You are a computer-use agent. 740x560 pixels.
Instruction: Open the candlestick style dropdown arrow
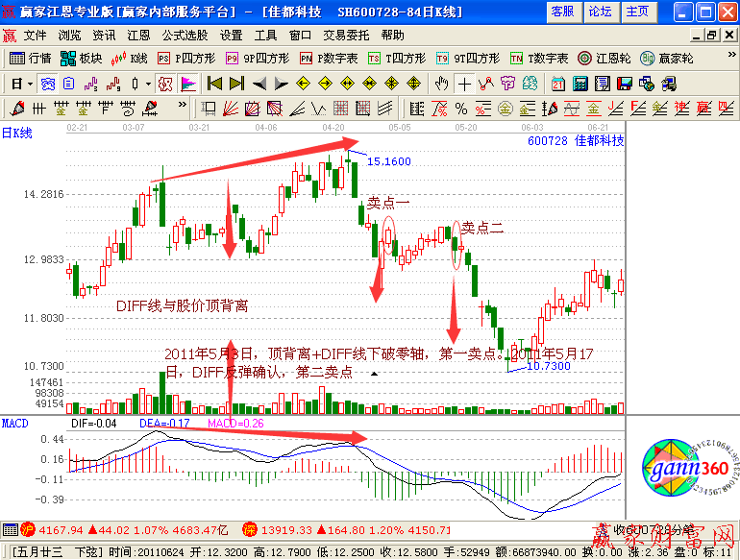tap(149, 83)
